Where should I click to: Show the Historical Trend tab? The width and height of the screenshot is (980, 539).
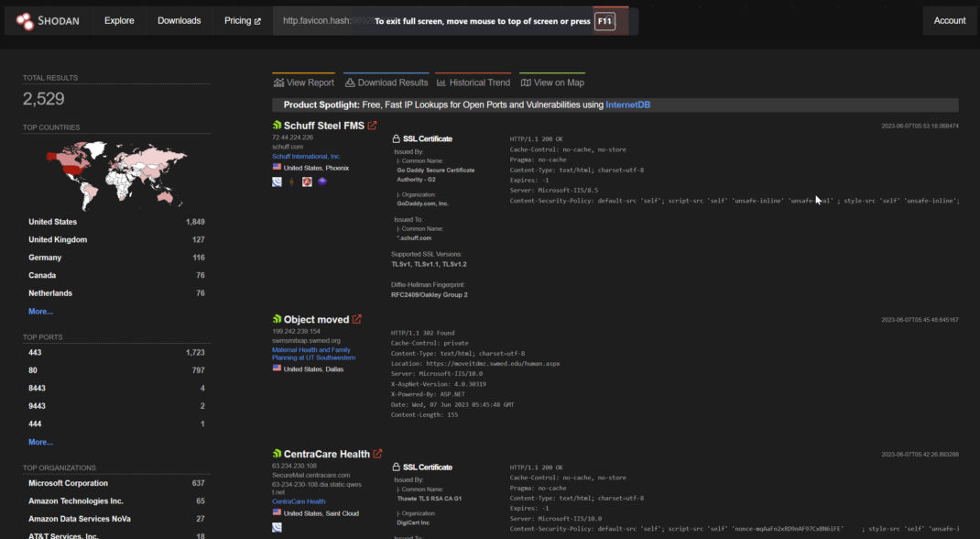coord(474,82)
